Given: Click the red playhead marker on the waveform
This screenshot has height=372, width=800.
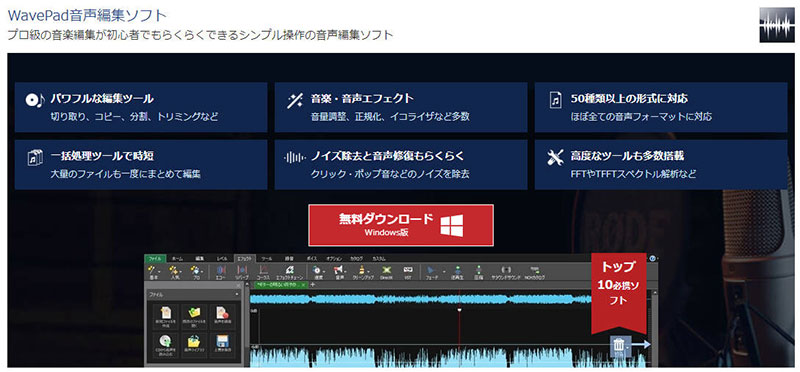Looking at the screenshot, I should [460, 309].
